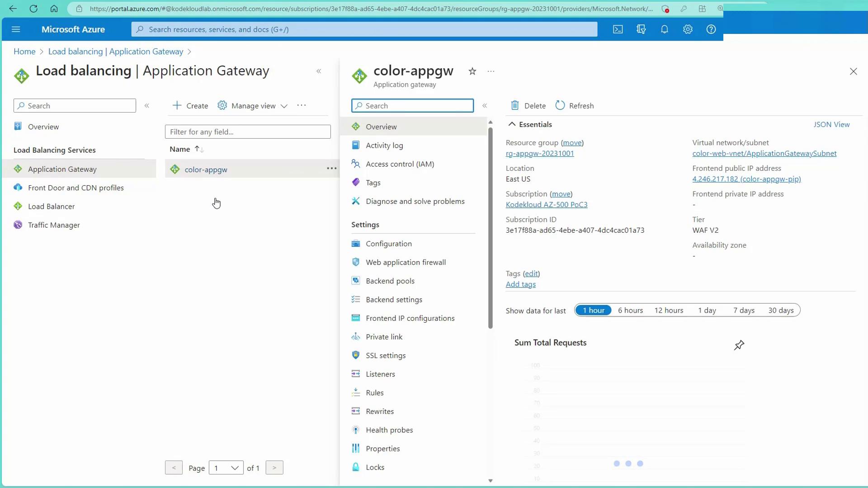Click the notifications bell icon

point(664,29)
